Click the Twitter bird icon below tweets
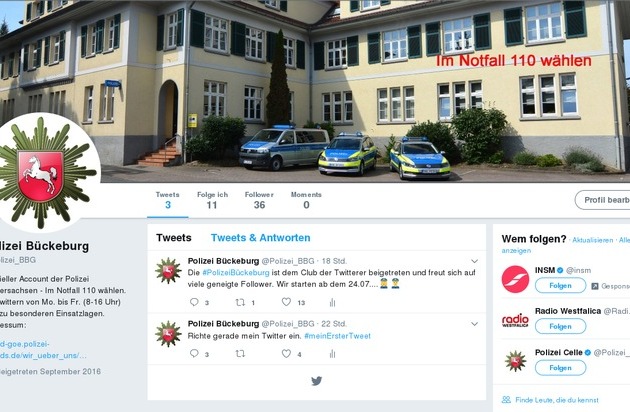Viewport: 630px width, 412px height. 317,381
